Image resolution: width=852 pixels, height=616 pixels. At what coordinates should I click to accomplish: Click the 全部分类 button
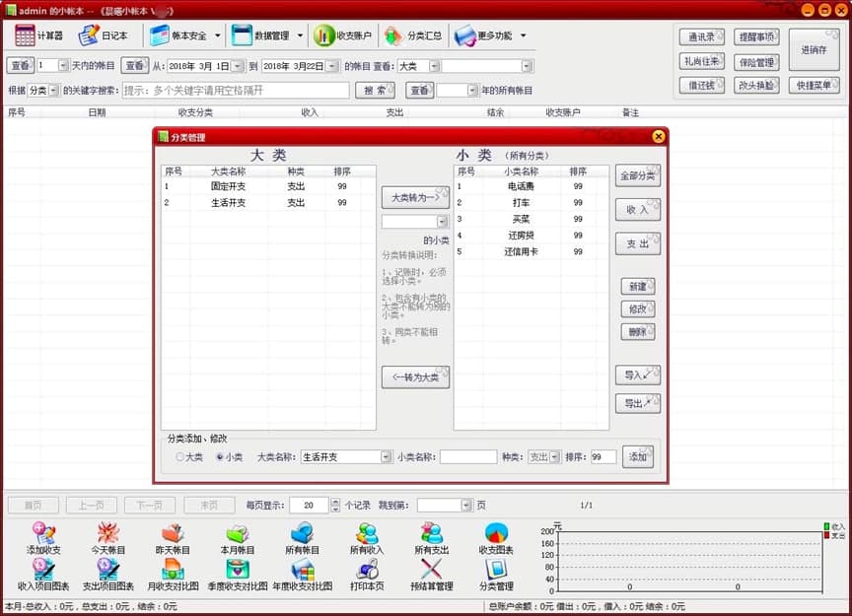click(637, 176)
